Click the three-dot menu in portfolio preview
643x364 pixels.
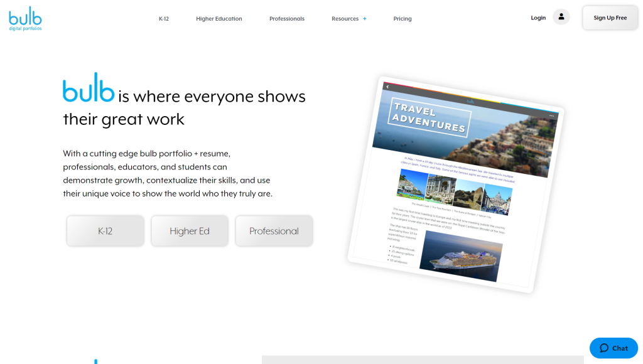[x=551, y=116]
